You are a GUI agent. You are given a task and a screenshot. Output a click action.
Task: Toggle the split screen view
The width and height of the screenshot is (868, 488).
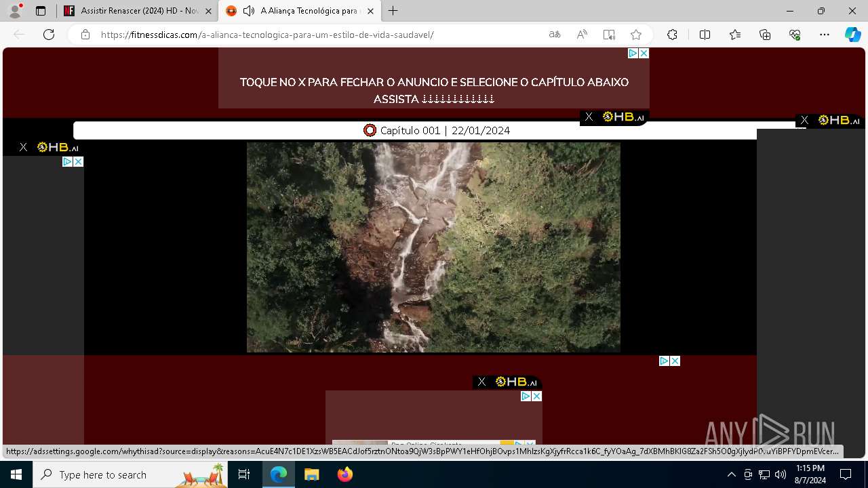705,35
